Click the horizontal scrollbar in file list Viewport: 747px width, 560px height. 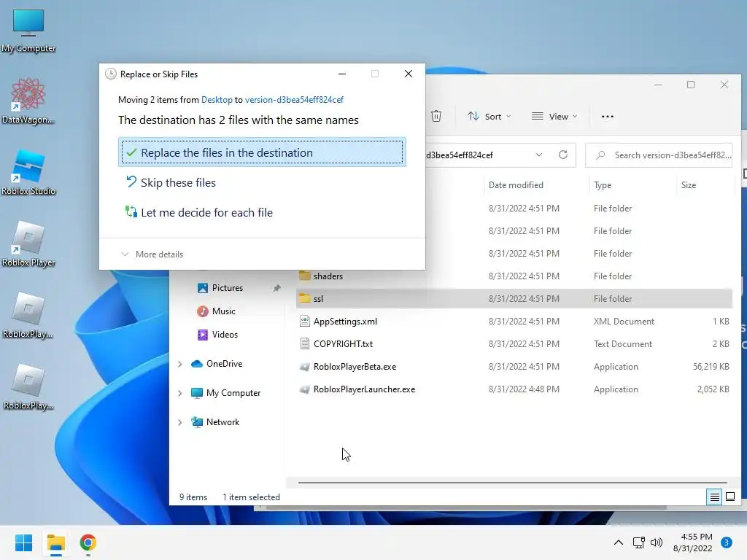pyautogui.click(x=512, y=483)
